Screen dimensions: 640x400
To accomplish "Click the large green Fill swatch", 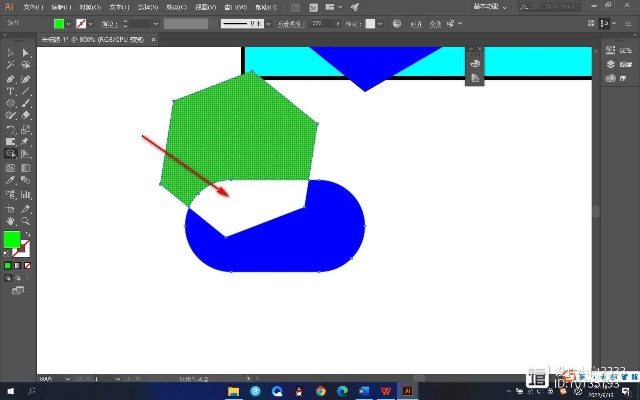I will 12,240.
